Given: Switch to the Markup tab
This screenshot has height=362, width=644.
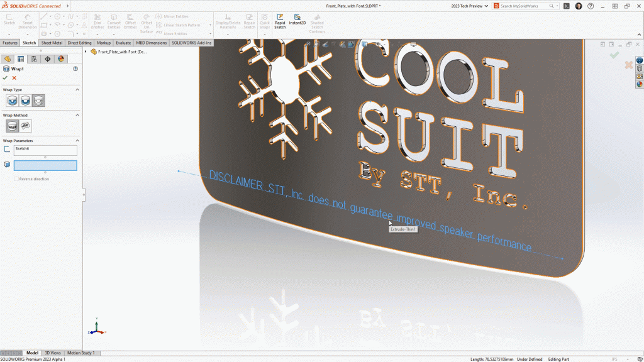Looking at the screenshot, I should [x=104, y=43].
